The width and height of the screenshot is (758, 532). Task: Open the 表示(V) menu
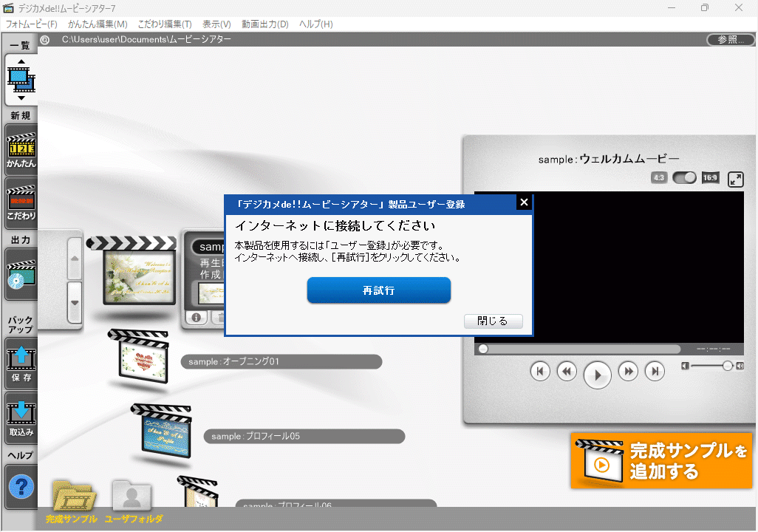click(216, 24)
